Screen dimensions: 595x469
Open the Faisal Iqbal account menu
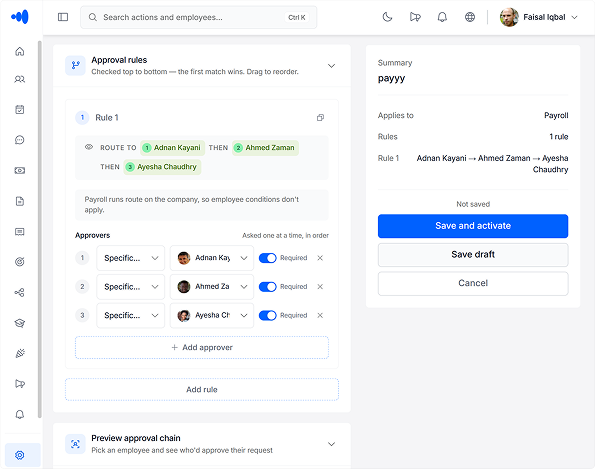(x=539, y=17)
